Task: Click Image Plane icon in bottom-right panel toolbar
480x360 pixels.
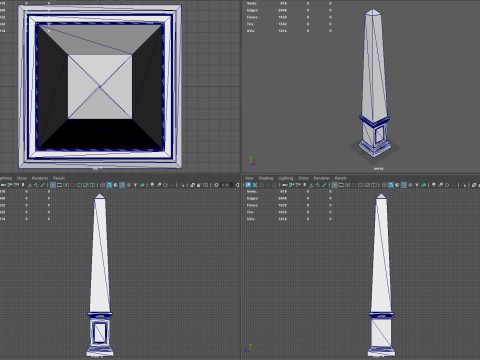Action: coord(311,185)
